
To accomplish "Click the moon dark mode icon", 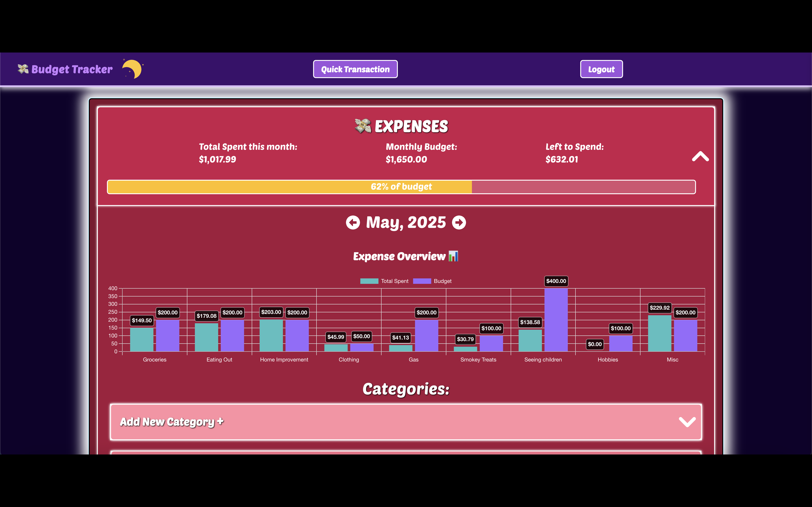I will point(133,69).
